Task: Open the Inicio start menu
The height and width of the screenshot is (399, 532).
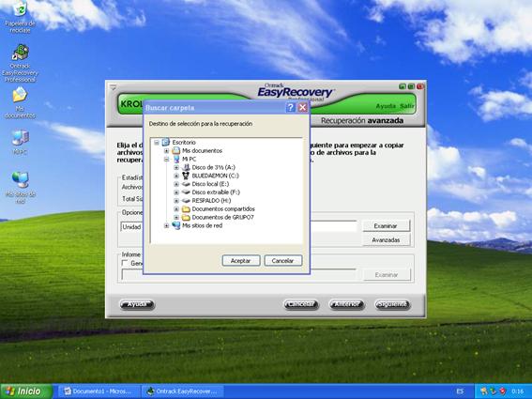Action: coord(26,391)
